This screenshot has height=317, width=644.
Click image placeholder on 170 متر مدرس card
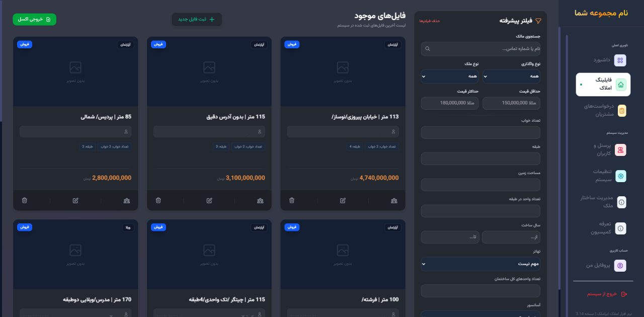[75, 250]
